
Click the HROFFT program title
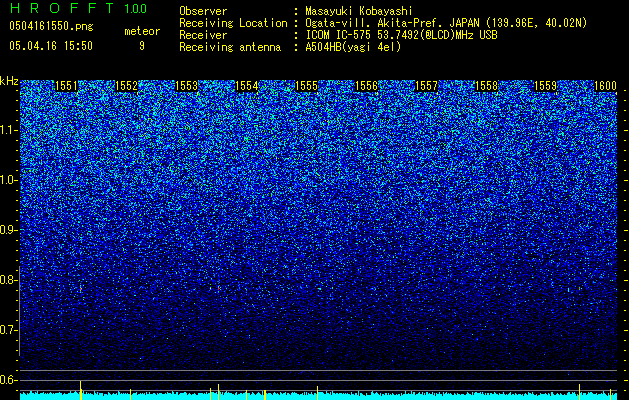pyautogui.click(x=62, y=8)
